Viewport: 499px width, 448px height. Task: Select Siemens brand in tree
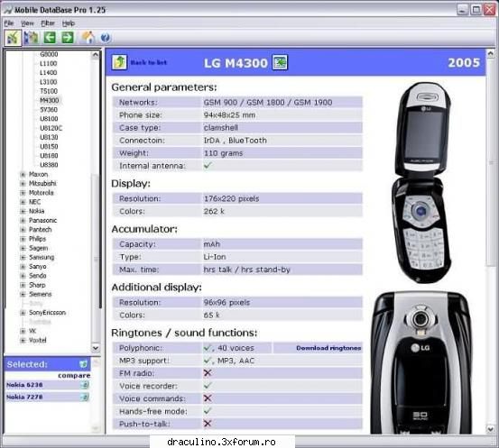pos(40,294)
